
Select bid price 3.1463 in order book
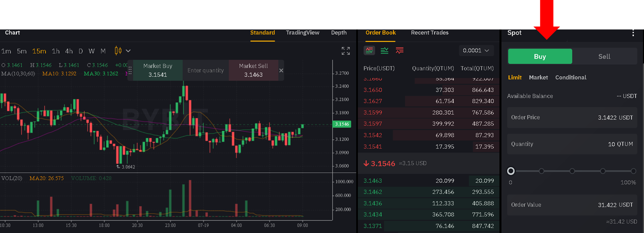(x=373, y=181)
